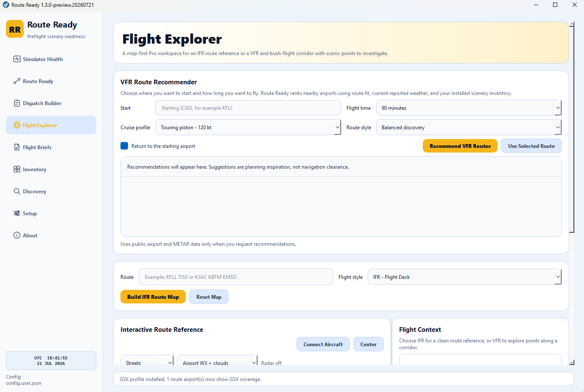Click the METAR data usage note
Image resolution: width=584 pixels, height=392 pixels.
tap(208, 244)
